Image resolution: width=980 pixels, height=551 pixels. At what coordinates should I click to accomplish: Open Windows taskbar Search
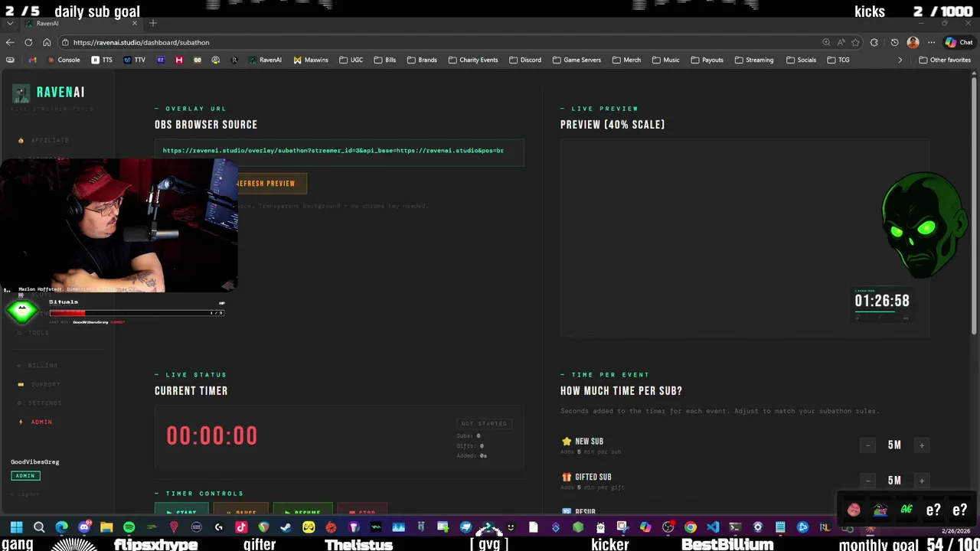(x=39, y=527)
